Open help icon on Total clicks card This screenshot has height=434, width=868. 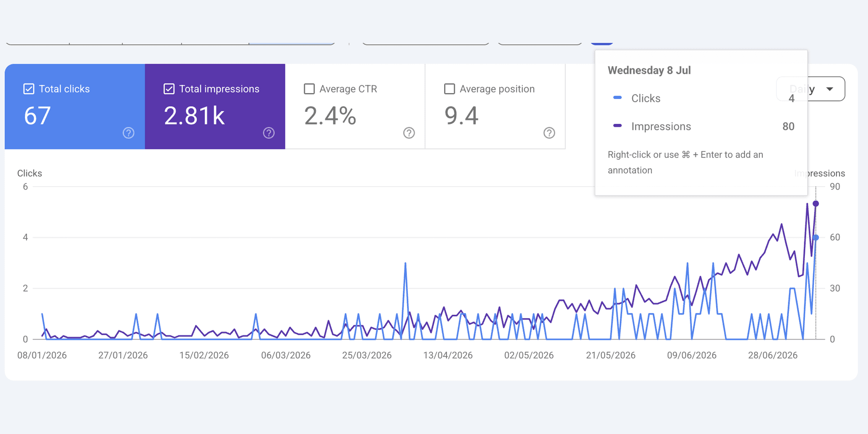coord(128,133)
